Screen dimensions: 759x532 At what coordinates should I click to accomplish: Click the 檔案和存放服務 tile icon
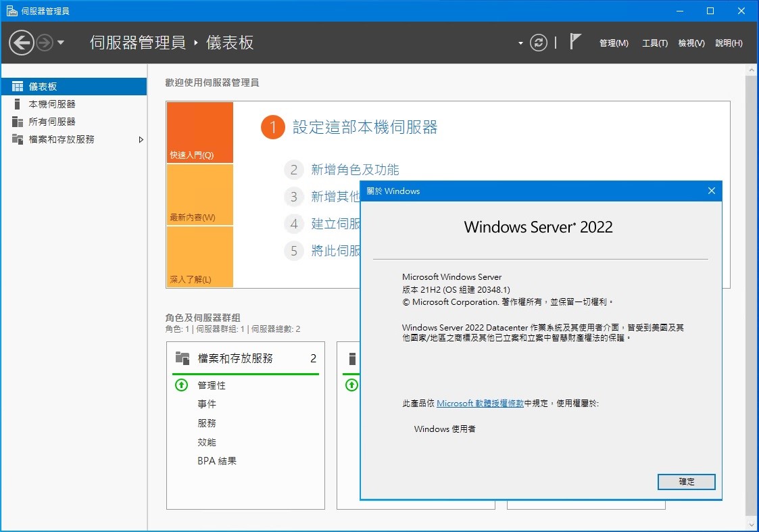[x=182, y=358]
